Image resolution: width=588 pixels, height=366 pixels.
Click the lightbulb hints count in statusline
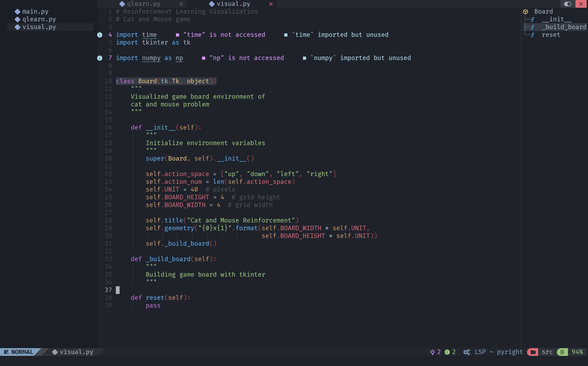coord(435,352)
